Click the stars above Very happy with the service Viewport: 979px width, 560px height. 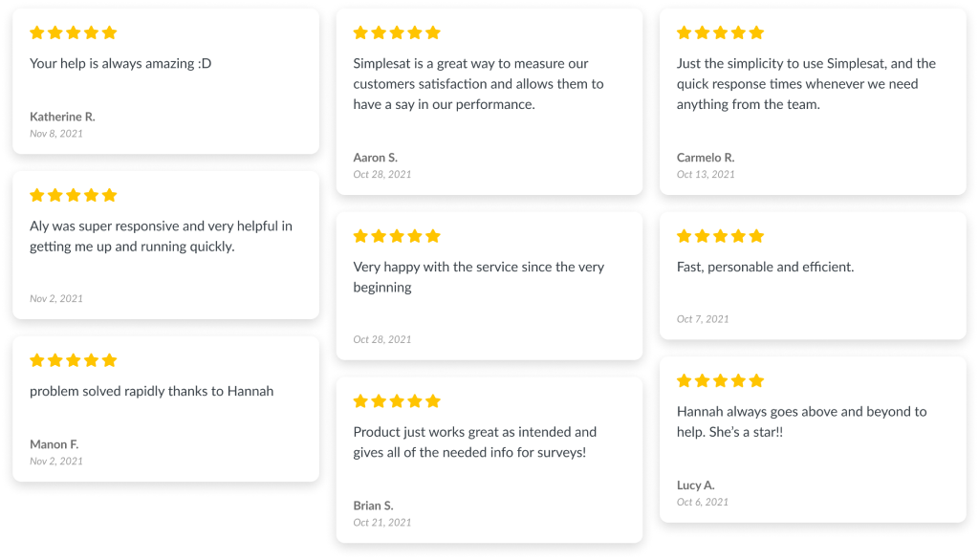point(397,236)
